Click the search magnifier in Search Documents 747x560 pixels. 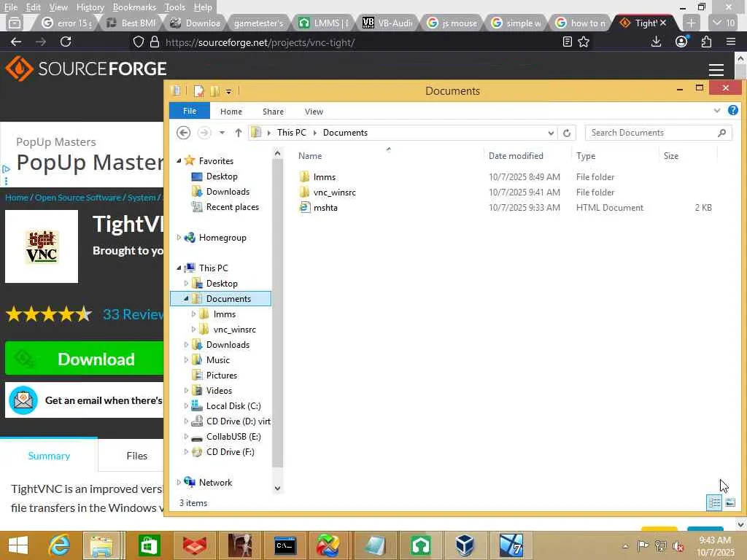(721, 133)
